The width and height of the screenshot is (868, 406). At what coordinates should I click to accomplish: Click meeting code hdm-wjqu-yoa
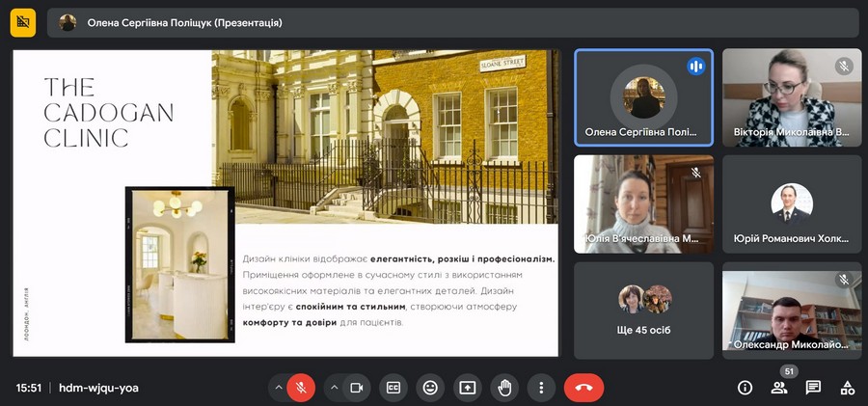(98, 388)
